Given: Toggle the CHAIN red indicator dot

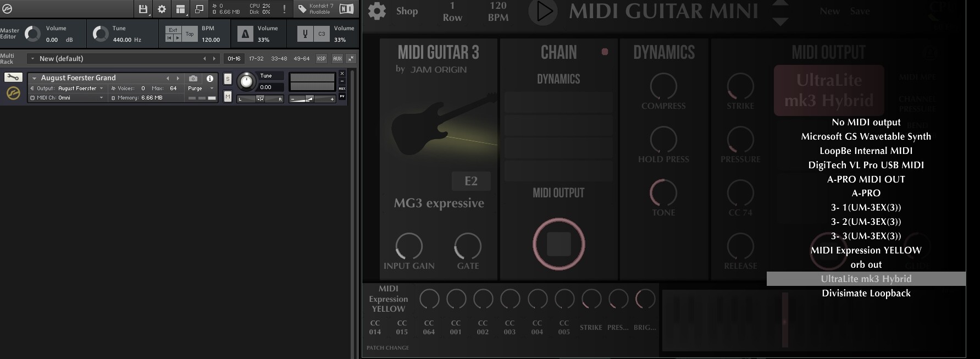Looking at the screenshot, I should [x=605, y=52].
